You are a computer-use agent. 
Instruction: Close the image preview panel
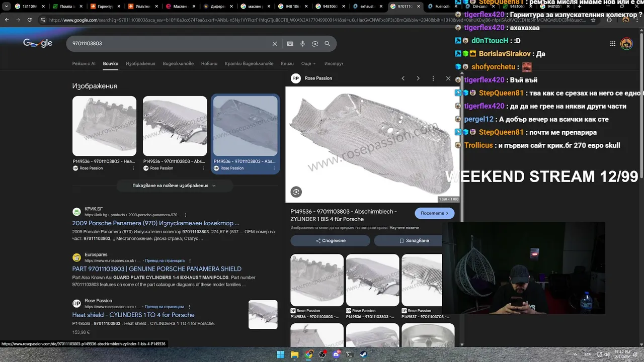click(x=448, y=78)
